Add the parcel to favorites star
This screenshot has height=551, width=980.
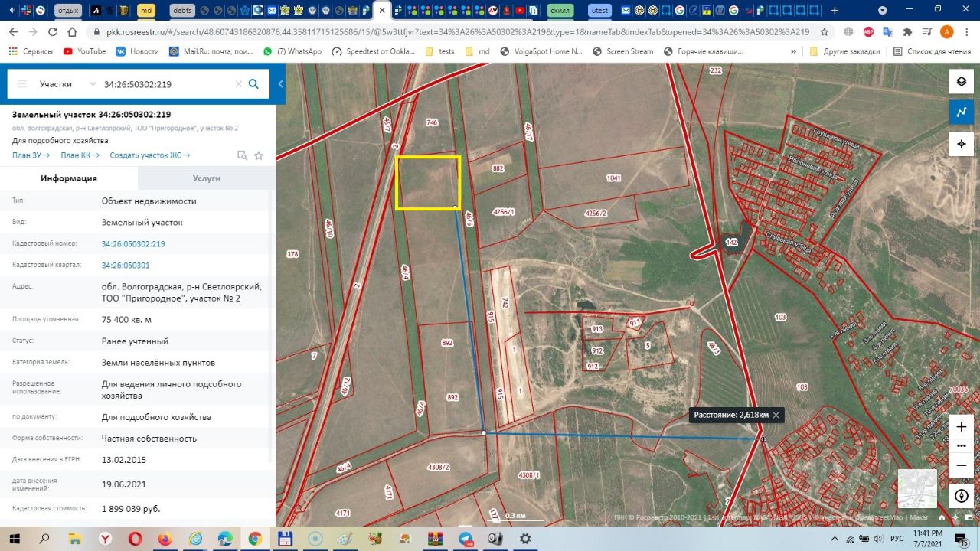tap(259, 155)
